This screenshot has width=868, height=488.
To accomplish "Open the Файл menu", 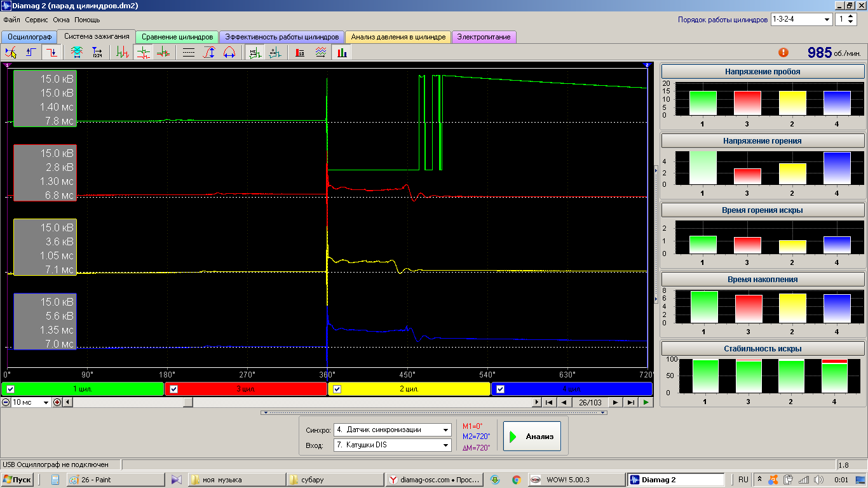I will point(11,20).
